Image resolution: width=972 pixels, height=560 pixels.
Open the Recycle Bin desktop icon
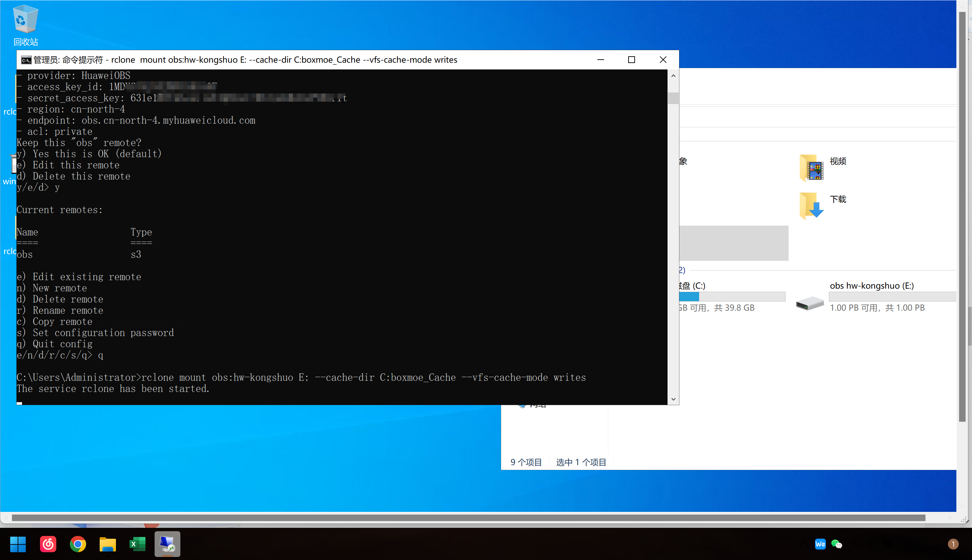pyautogui.click(x=25, y=20)
